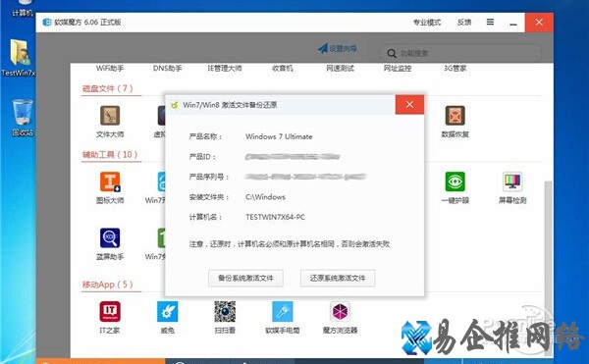Open 威兔 app icon
This screenshot has height=364, width=589.
tap(168, 311)
